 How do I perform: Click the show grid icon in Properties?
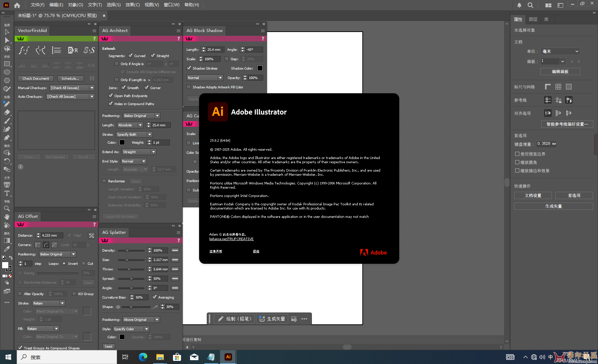[x=558, y=87]
